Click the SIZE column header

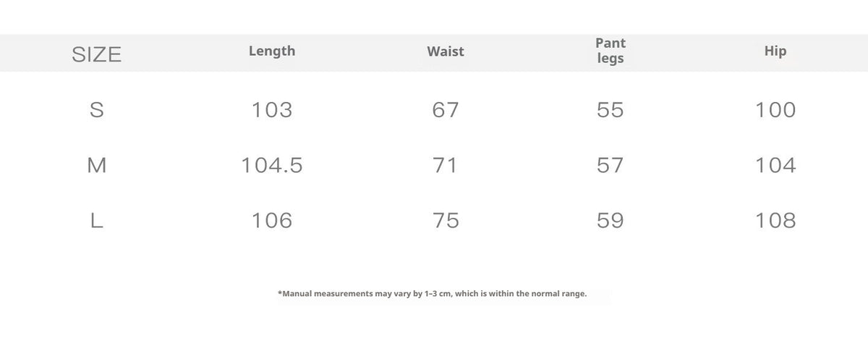click(x=97, y=54)
